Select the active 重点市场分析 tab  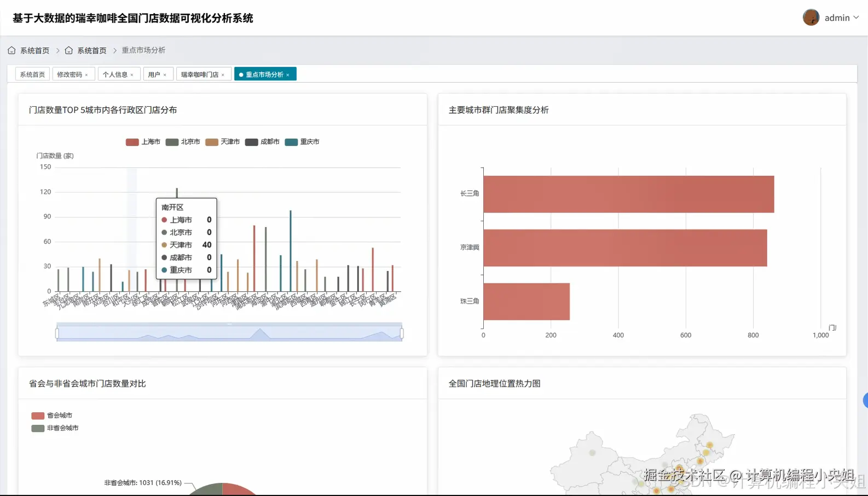[264, 74]
